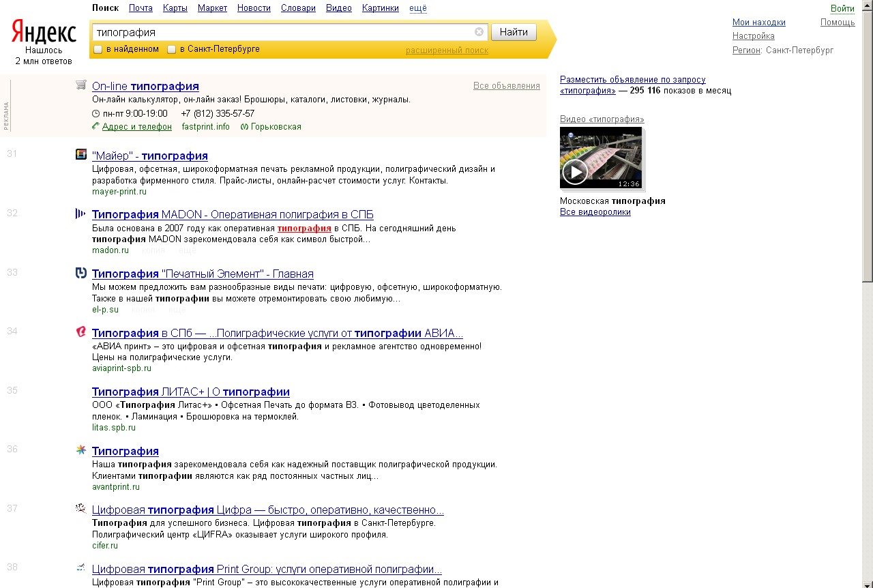Screen dimensions: 873x588
Task: Click the favicon of "Печатный Элемент" result
Action: (81, 274)
